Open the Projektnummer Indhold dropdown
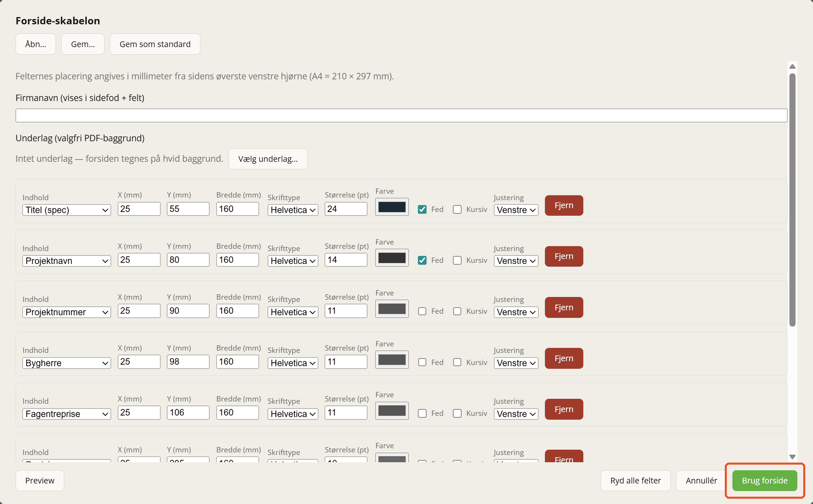 (x=67, y=312)
